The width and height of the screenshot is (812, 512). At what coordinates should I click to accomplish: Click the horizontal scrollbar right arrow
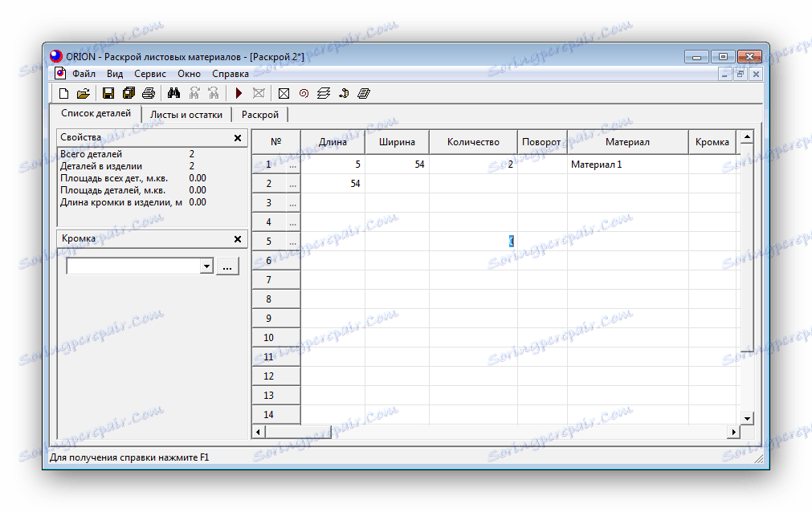(733, 431)
